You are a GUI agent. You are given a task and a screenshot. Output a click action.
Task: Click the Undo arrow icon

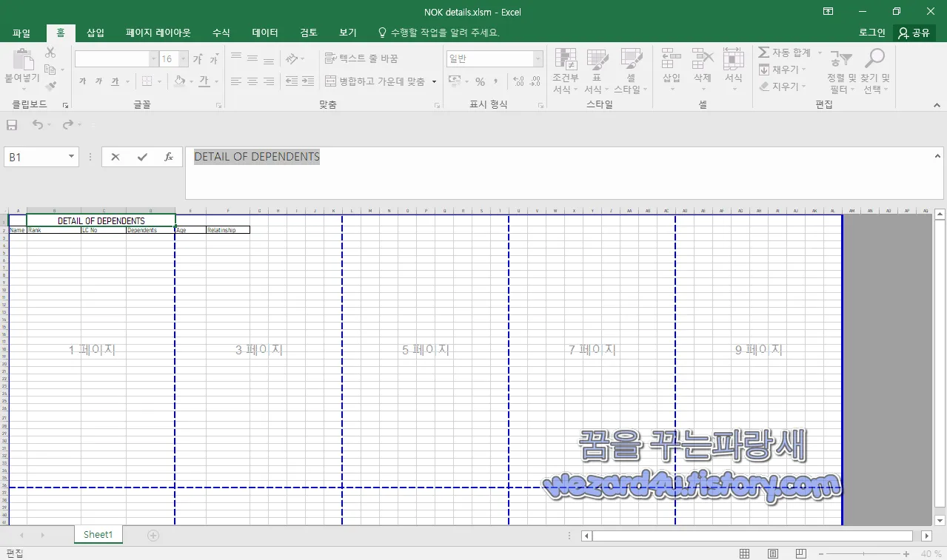pyautogui.click(x=37, y=125)
